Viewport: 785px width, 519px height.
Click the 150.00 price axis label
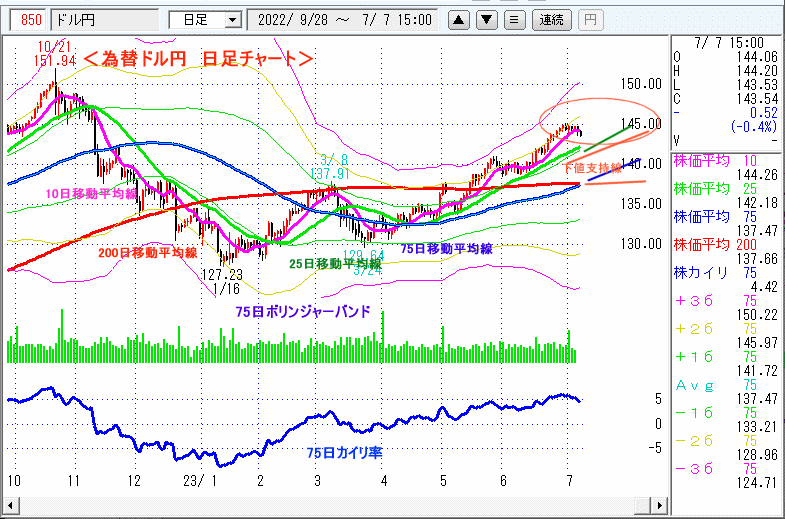[641, 84]
